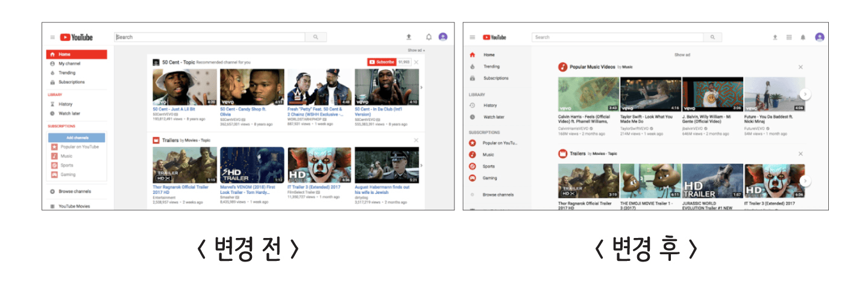This screenshot has width=868, height=288.
Task: Advance 50 Cent shelf with next arrow
Action: point(421,87)
